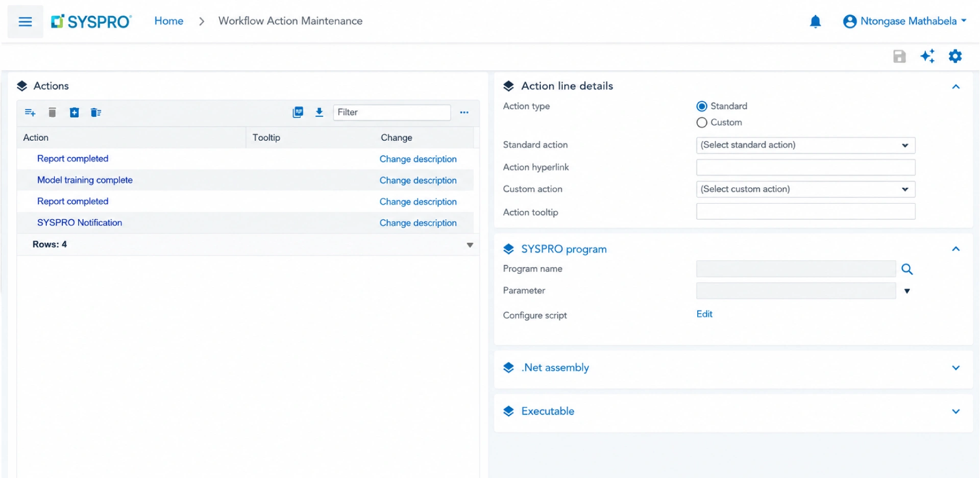This screenshot has height=478, width=980.
Task: Open the settings gear icon
Action: point(955,56)
